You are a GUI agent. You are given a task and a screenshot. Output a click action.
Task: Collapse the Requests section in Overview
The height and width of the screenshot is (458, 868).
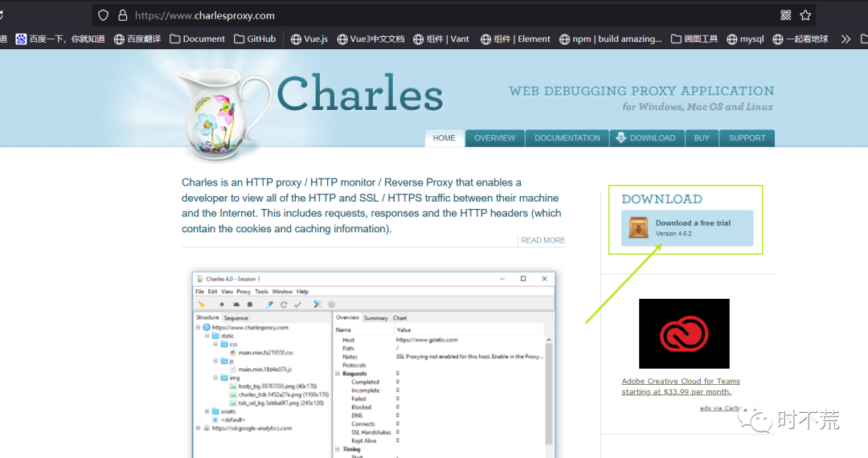click(338, 374)
